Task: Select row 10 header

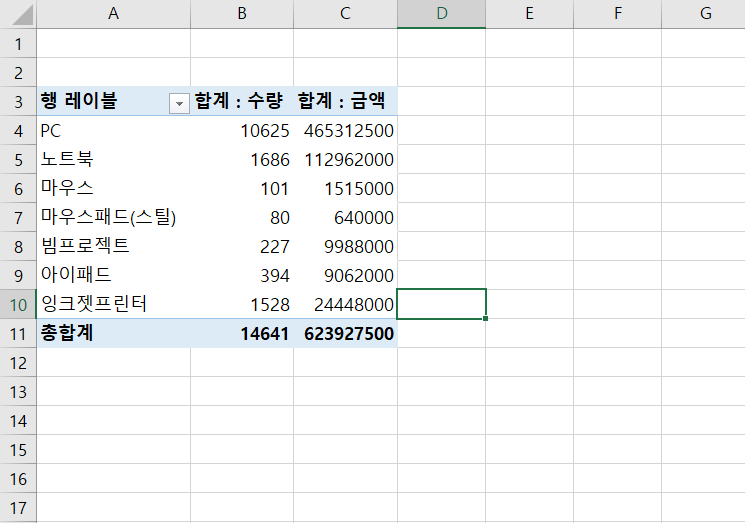Action: pos(18,304)
